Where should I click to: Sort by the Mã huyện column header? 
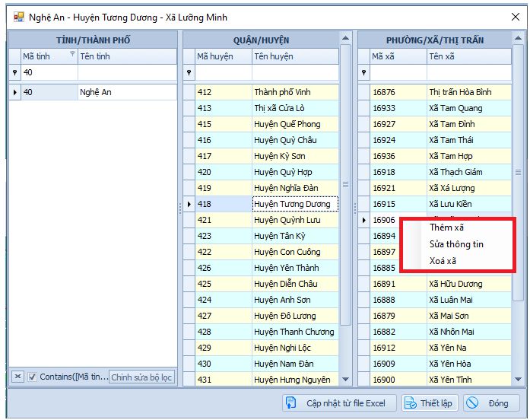[224, 56]
